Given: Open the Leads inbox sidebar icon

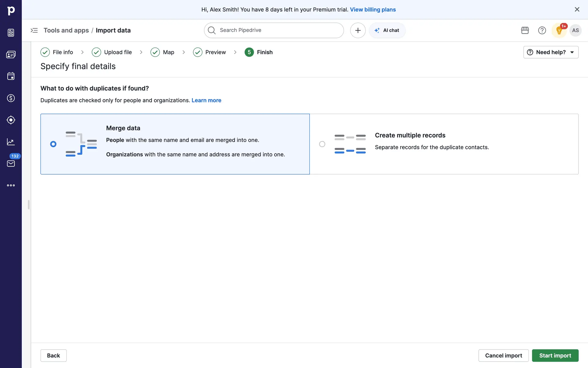Looking at the screenshot, I should click(11, 33).
